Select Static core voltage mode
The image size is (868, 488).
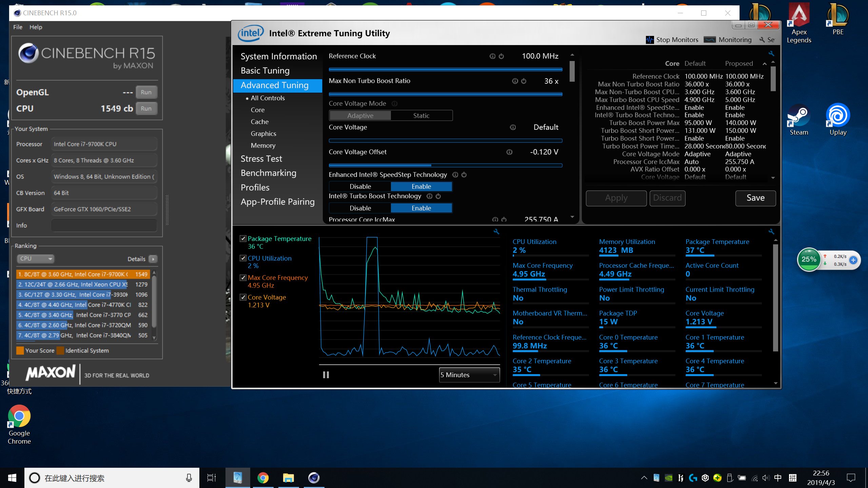coord(421,116)
